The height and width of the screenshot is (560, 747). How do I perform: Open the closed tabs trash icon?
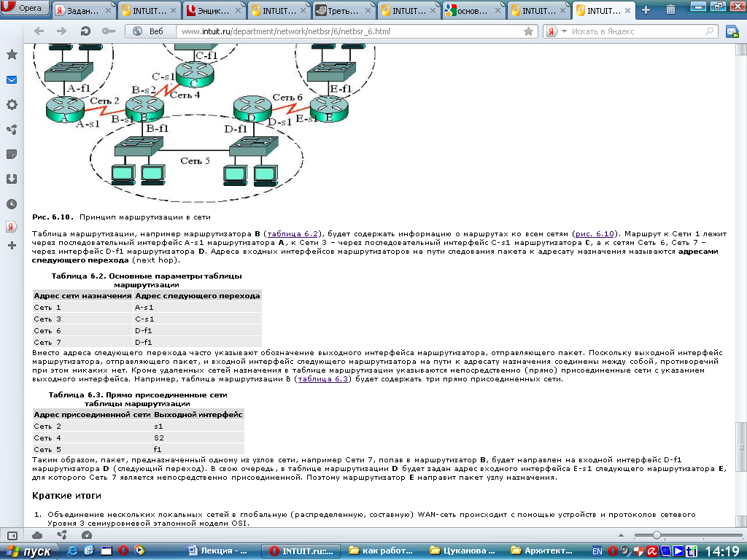coord(671,9)
